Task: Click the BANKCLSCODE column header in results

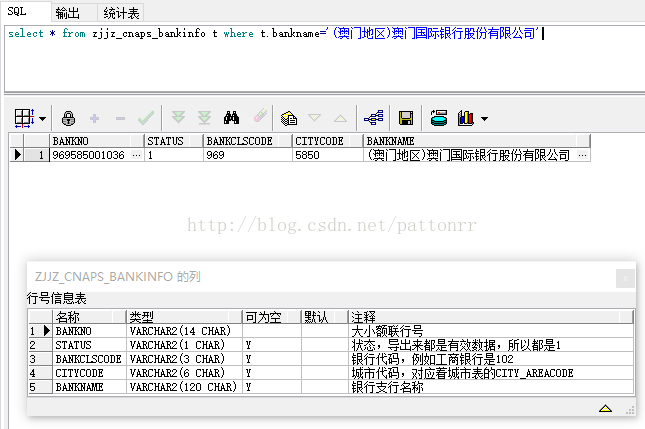Action: 247,141
